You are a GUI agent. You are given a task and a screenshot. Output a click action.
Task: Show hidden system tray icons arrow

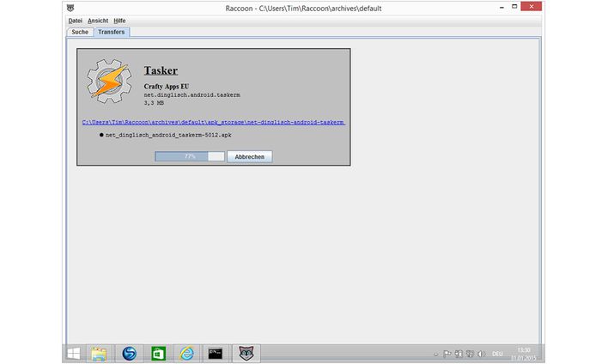coord(436,354)
